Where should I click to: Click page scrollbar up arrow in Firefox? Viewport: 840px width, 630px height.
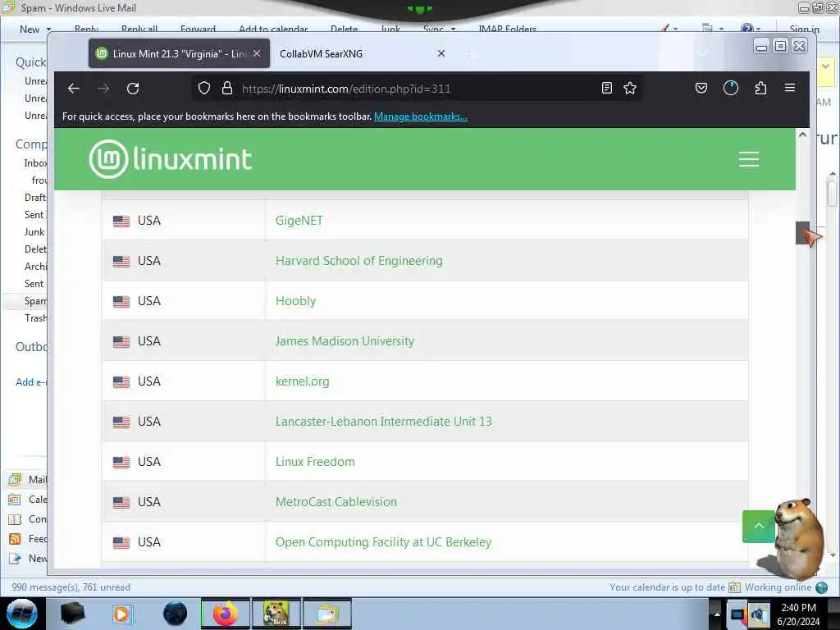(x=802, y=135)
